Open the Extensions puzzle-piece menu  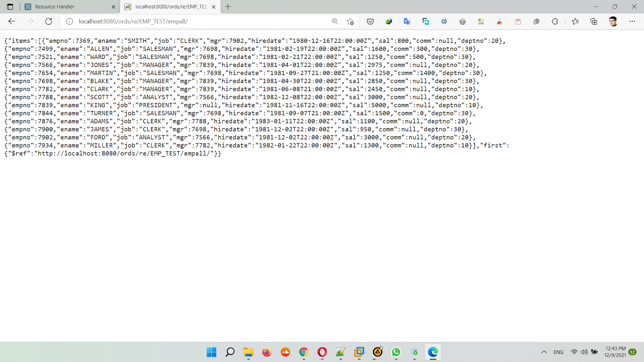[555, 22]
